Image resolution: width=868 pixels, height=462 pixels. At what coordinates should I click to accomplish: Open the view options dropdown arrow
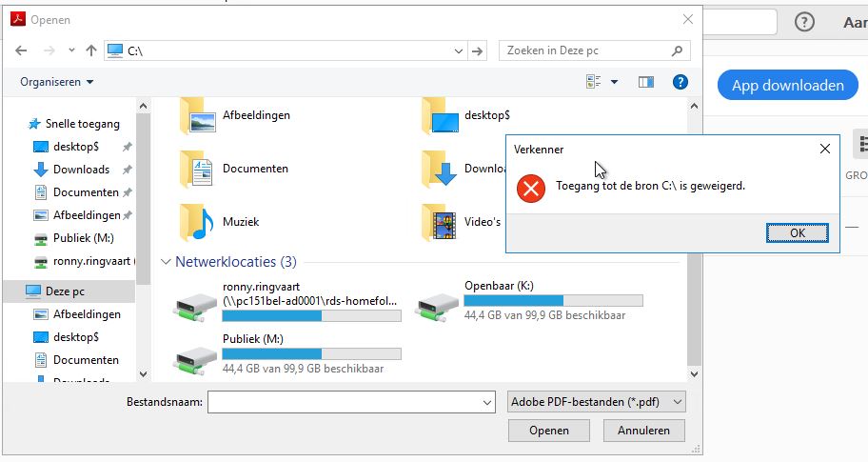tap(614, 82)
